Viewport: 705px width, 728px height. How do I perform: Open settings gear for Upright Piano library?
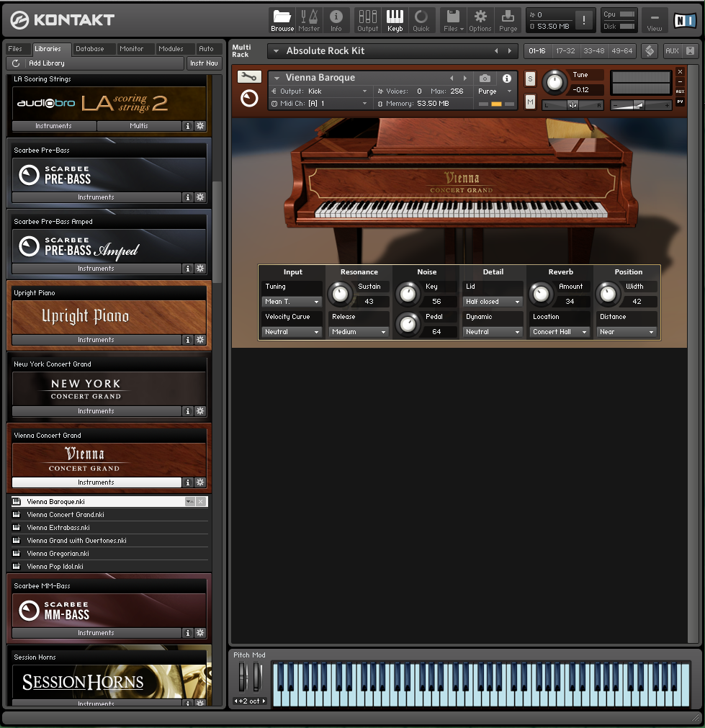pos(200,340)
